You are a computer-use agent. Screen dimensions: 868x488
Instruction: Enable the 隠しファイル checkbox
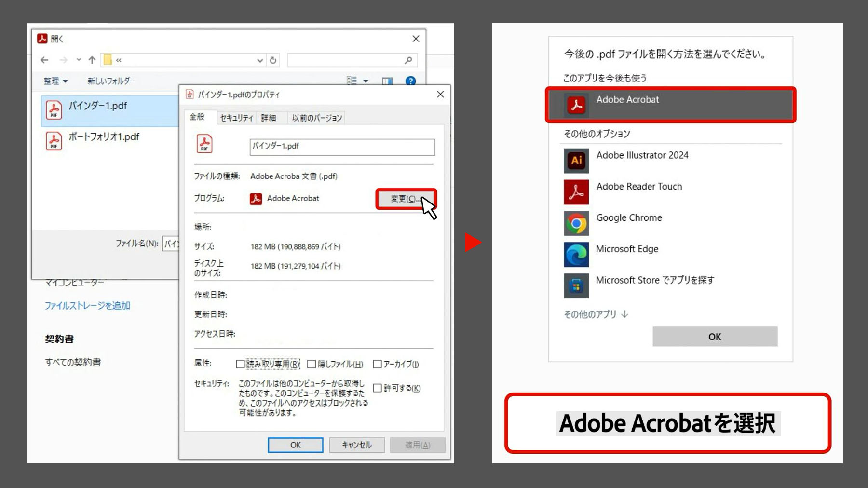coord(312,364)
